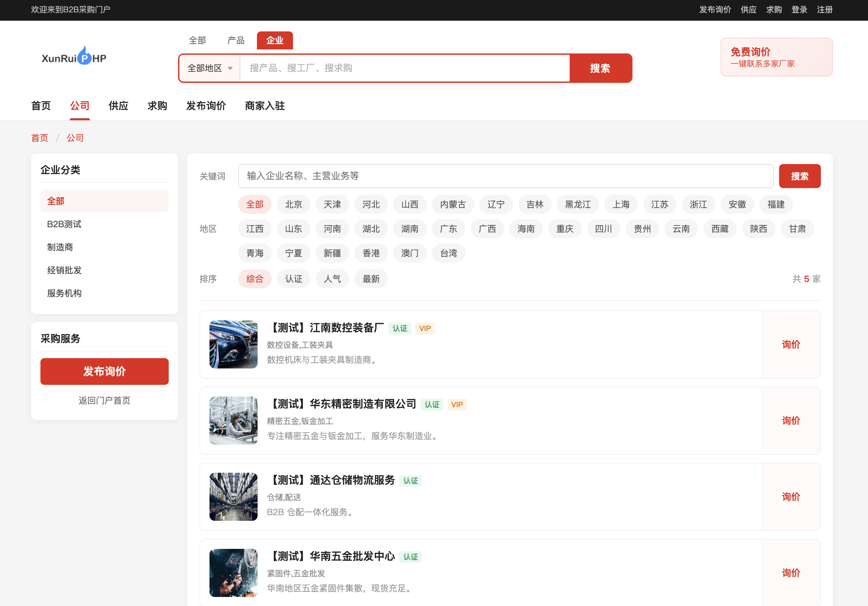Screen dimensions: 868x606
Task: Open 华东精密制造有限公司 thumbnail image
Action: coord(233,420)
